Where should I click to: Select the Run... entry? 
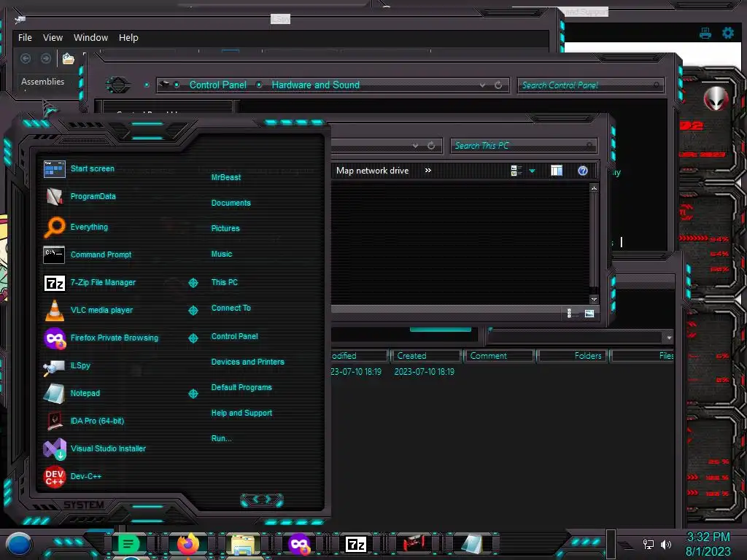click(221, 438)
